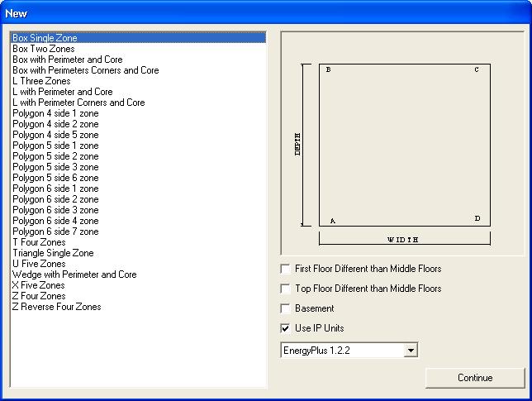Select Z Reverse Four Zones template
Image resolution: width=532 pixels, height=401 pixels.
pyautogui.click(x=139, y=307)
